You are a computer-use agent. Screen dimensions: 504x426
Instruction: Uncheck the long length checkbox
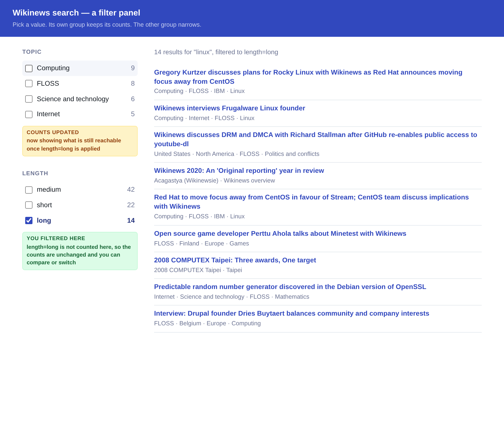click(29, 221)
